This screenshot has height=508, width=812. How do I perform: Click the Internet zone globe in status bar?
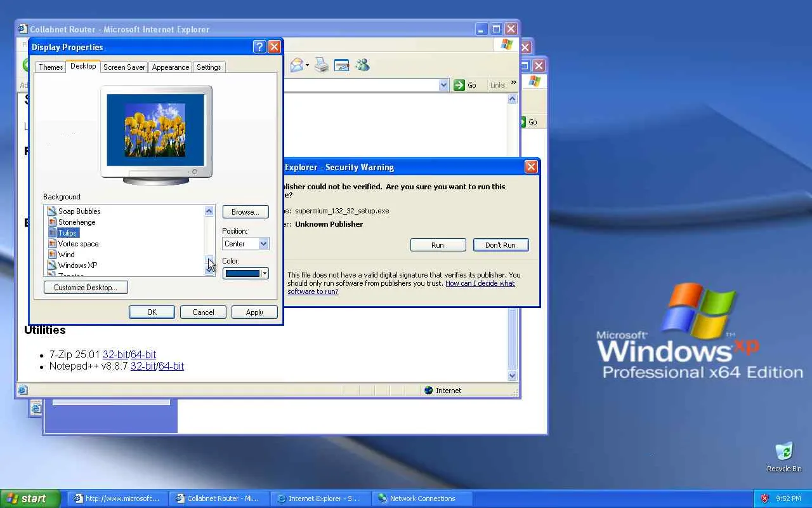tap(428, 391)
